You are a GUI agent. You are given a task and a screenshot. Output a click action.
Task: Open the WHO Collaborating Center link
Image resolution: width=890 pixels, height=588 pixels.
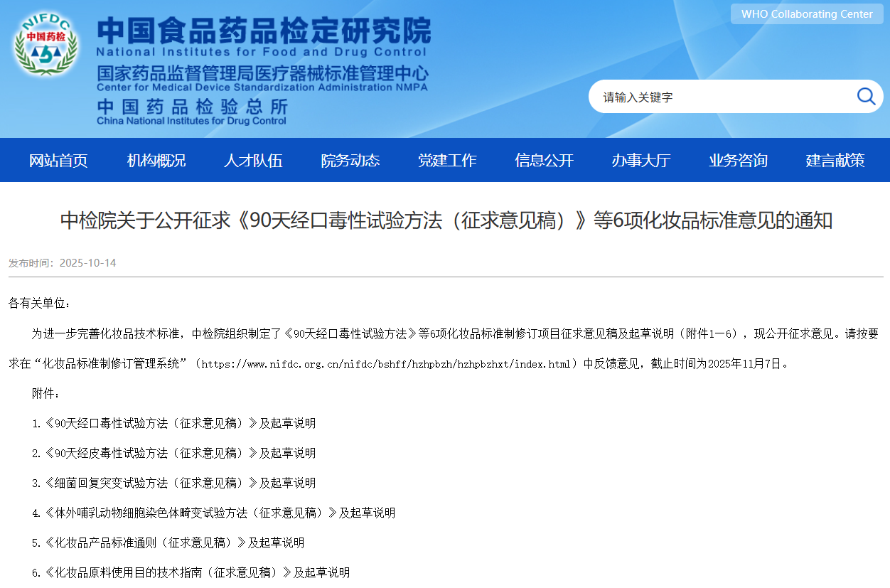point(806,14)
